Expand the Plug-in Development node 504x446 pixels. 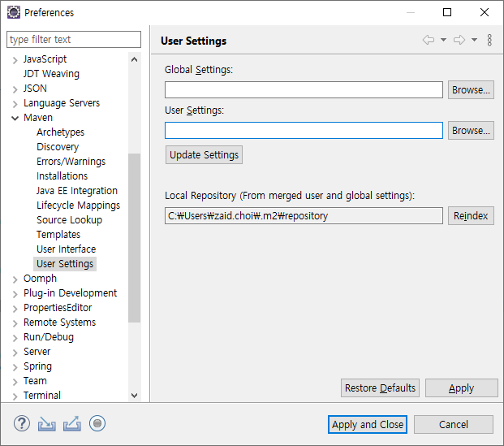pos(15,294)
